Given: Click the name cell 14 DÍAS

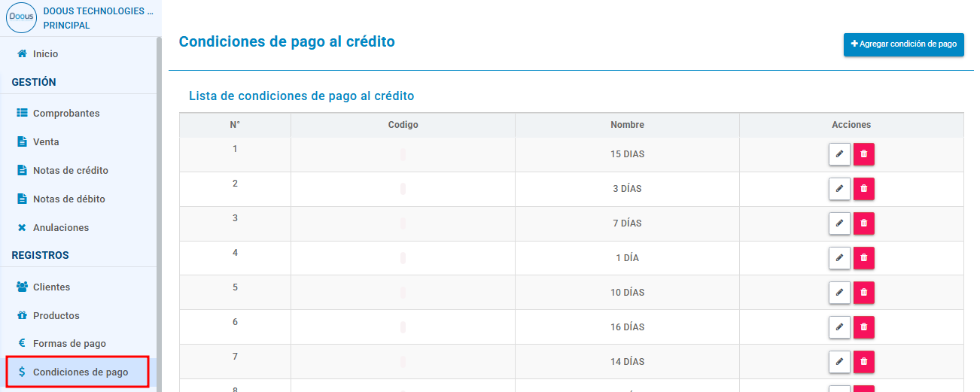Looking at the screenshot, I should click(x=627, y=362).
